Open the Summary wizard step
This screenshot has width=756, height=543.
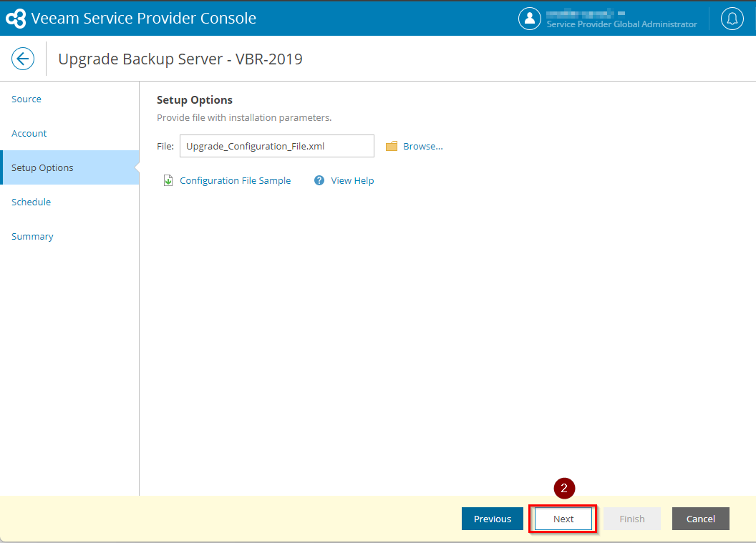point(32,237)
